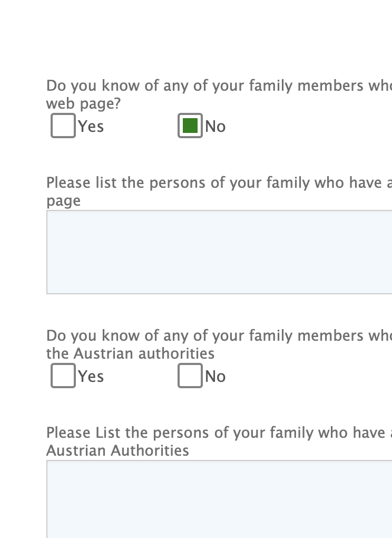Screen dimensions: 392x538
Task: Click the "No" label beside the green checkbox
Action: [x=215, y=127]
